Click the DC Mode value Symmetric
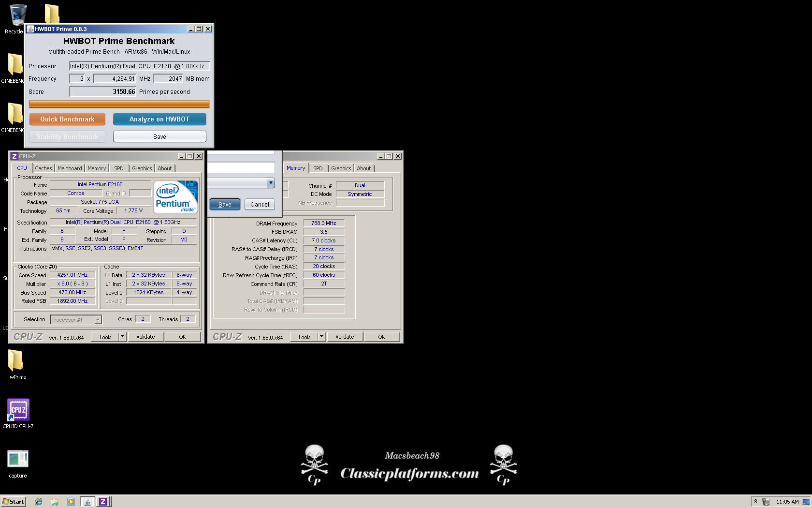Viewport: 812px width, 508px height. click(360, 194)
